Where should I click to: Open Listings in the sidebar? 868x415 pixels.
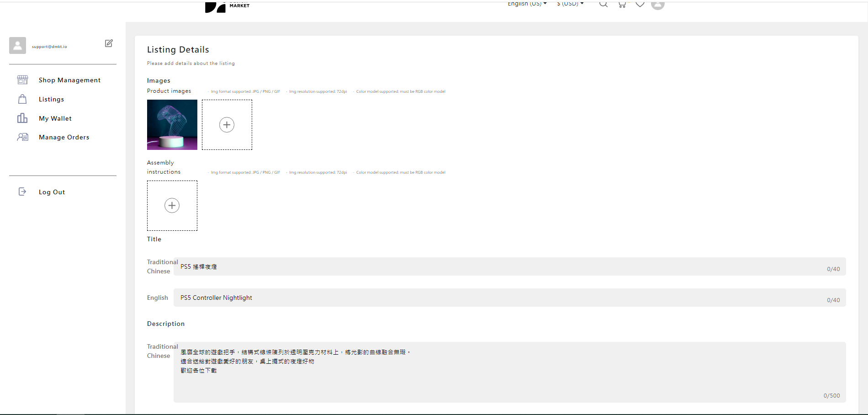click(51, 99)
